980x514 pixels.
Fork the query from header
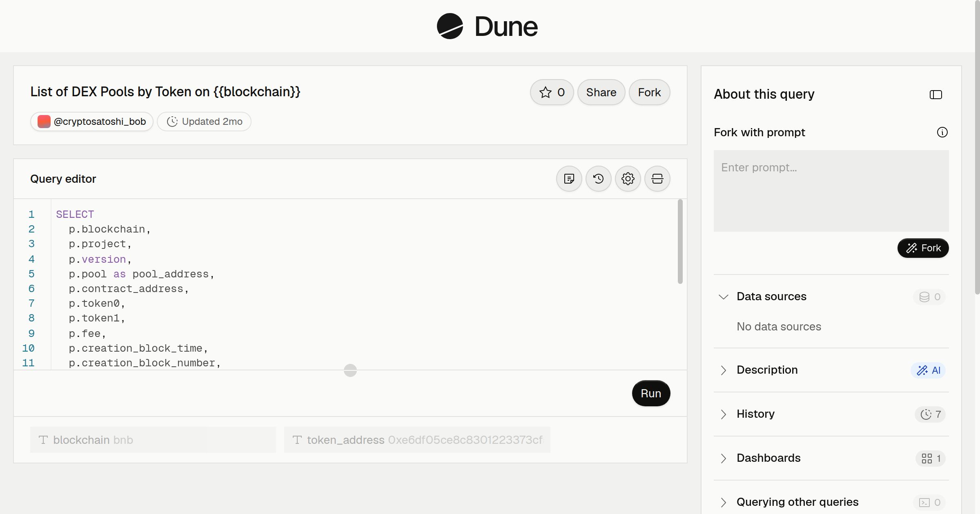coord(649,92)
